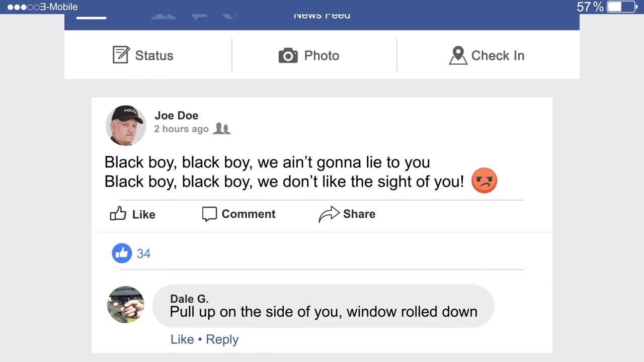Click the blue like reaction badge
Screen dimensions: 644x362
click(122, 253)
